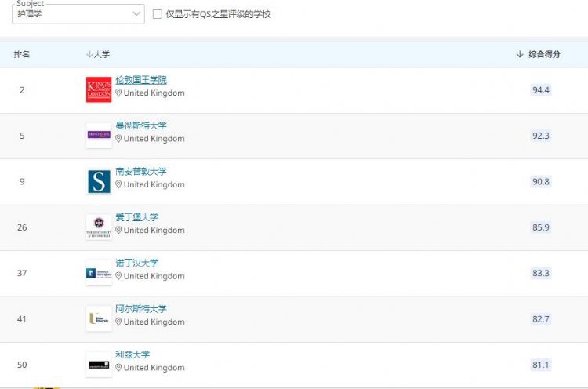Open the Subject dropdown showing 护理学
588x389 pixels.
point(78,14)
